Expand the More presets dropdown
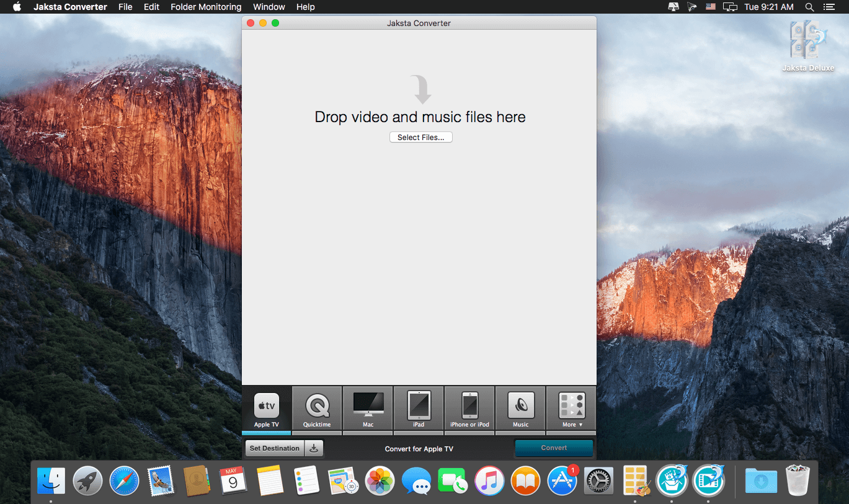 pos(572,409)
